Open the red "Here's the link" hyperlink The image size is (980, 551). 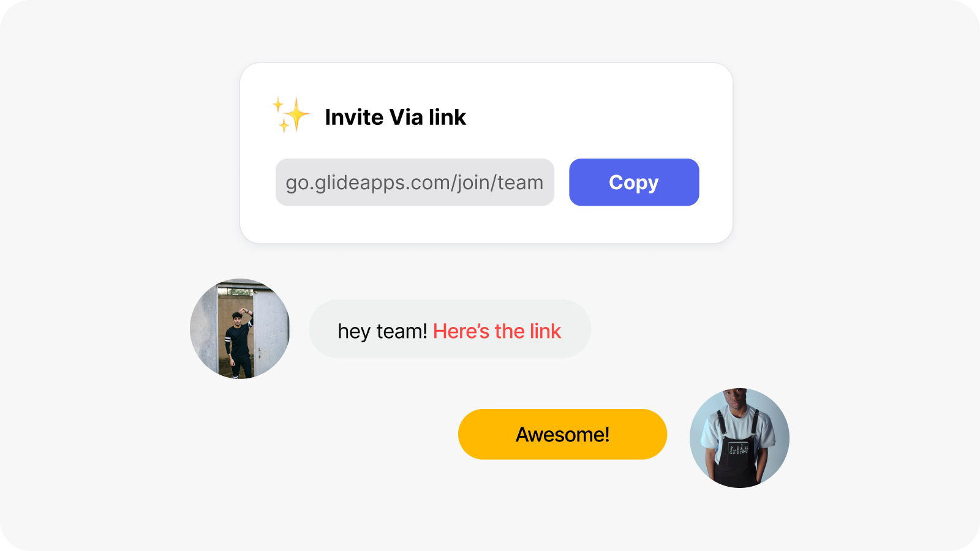[497, 331]
